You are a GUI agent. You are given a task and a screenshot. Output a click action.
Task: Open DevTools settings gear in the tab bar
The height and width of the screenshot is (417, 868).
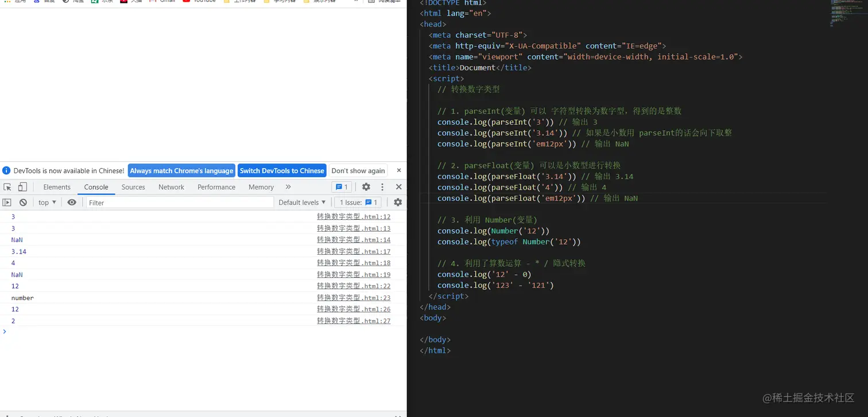click(x=366, y=187)
